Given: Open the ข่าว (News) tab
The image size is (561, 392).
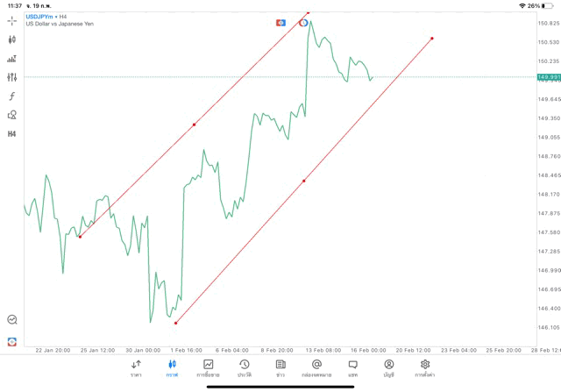Looking at the screenshot, I should click(280, 367).
